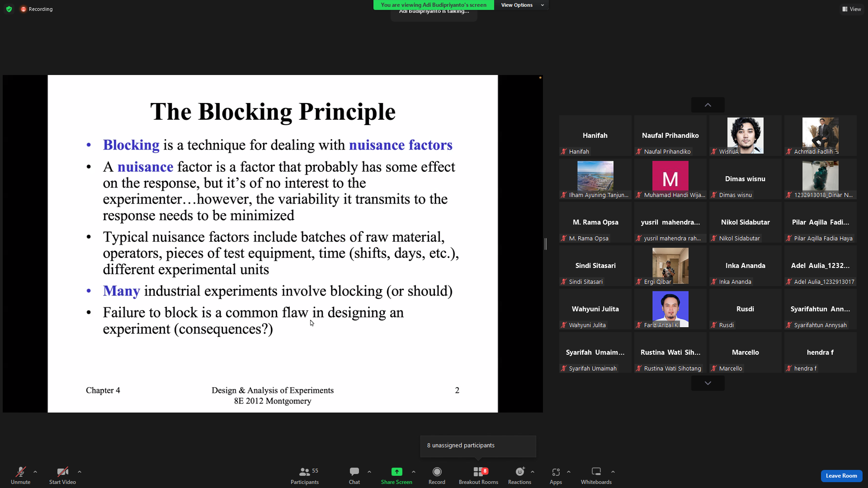Select Adel Aulia's tile

[x=821, y=266]
